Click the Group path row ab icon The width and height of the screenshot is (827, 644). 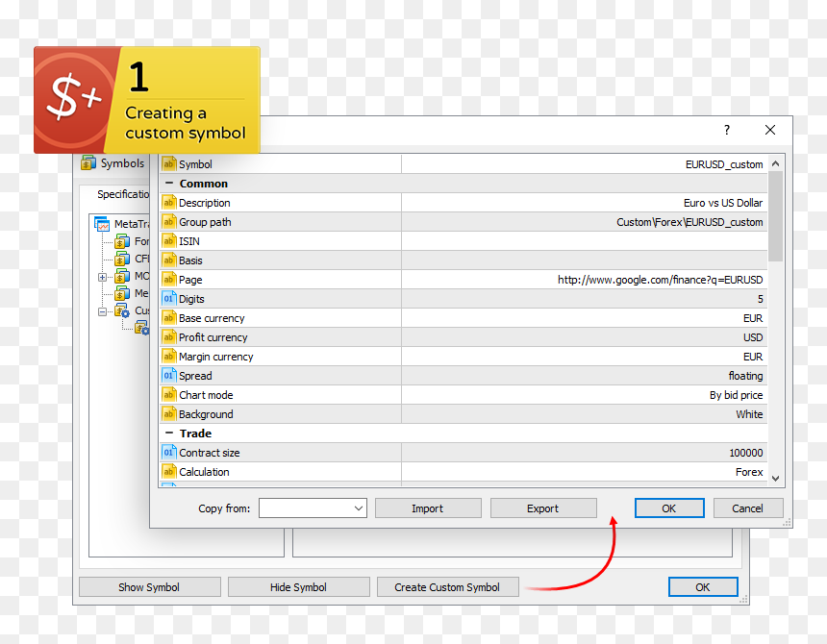coord(169,222)
